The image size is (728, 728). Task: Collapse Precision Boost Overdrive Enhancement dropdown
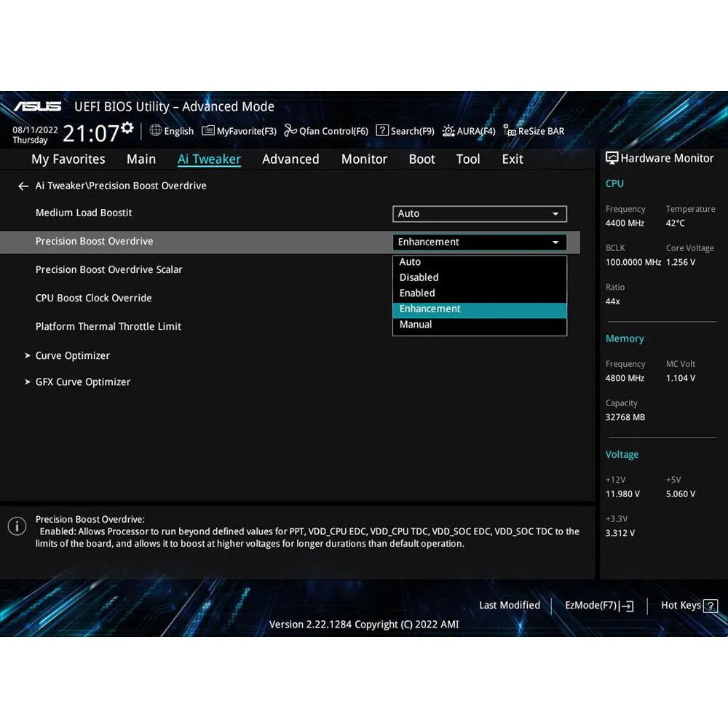(x=479, y=242)
